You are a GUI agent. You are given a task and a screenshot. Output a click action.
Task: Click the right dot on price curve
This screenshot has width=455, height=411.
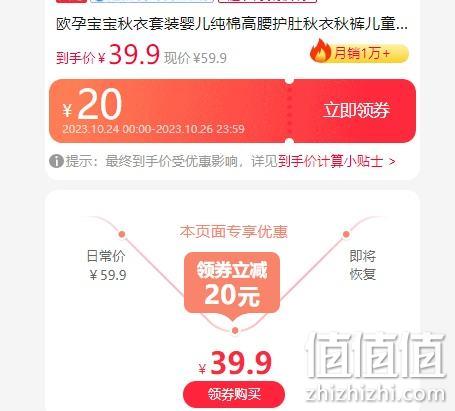point(346,234)
